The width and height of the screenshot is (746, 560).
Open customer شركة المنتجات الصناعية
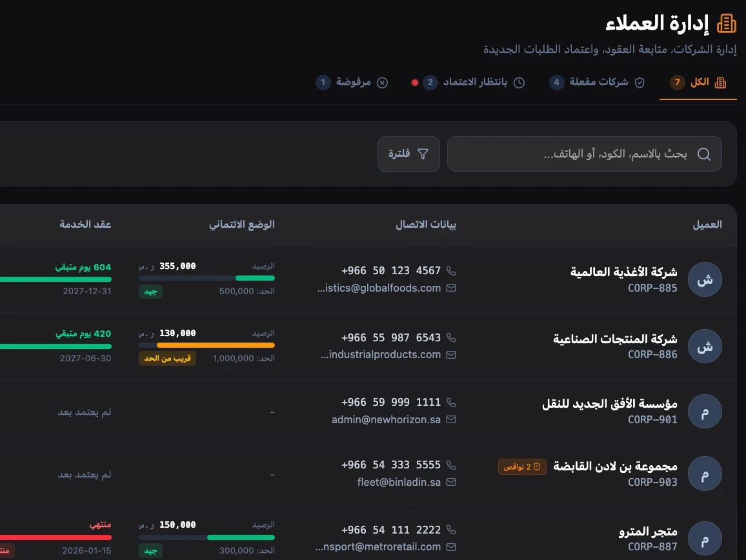click(615, 339)
